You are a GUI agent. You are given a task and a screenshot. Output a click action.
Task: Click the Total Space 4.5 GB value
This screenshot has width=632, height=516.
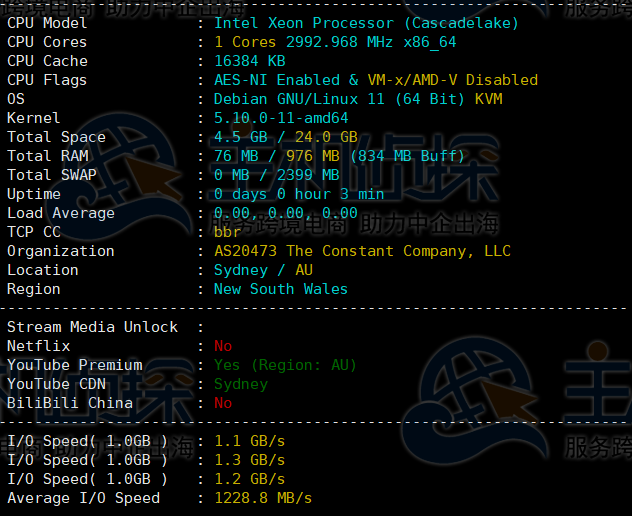[285, 137]
